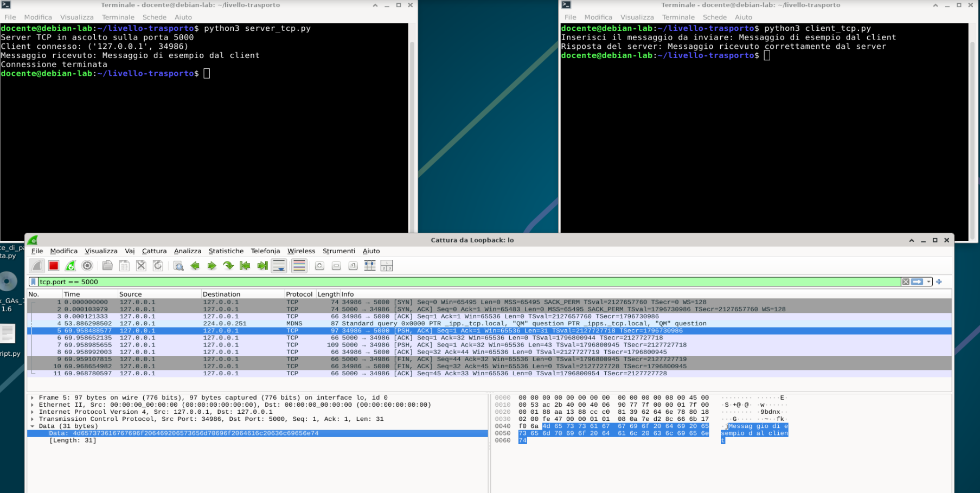The image size is (980, 493).
Task: Click the tcp.port == 5000 filter field
Action: coord(469,281)
